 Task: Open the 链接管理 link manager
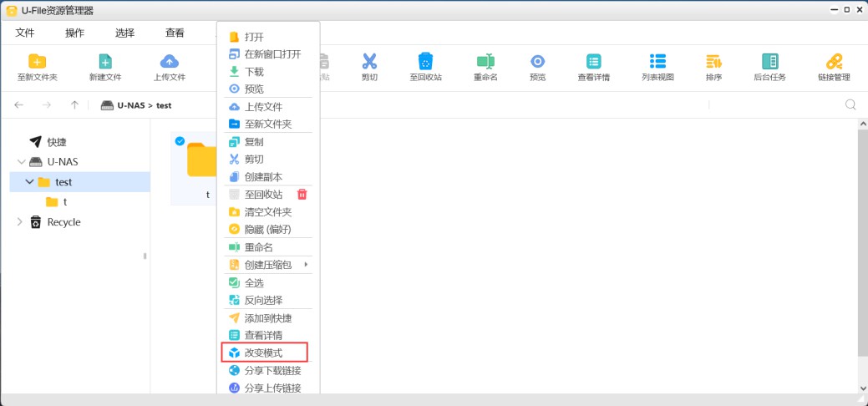[834, 62]
